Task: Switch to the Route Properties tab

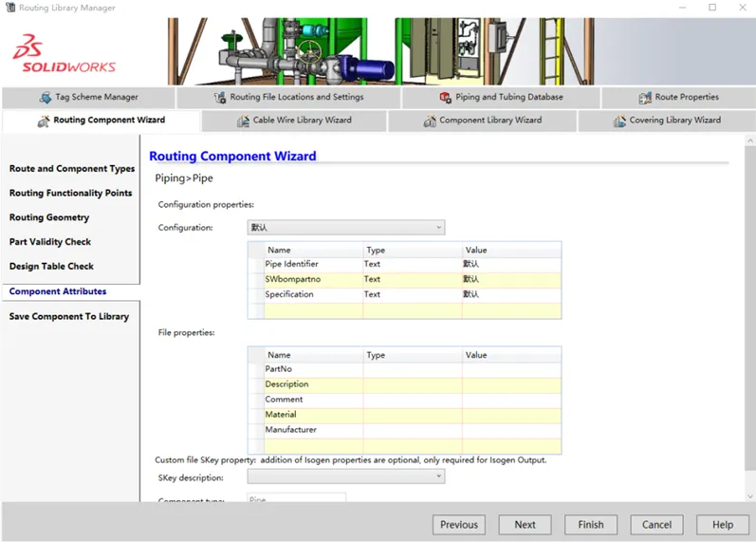Action: tap(678, 98)
